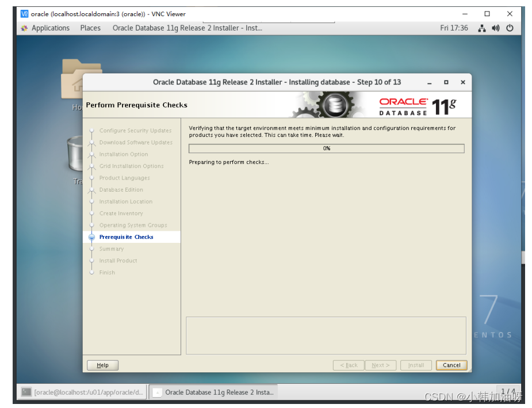This screenshot has height=408, width=532.
Task: Select Finish step in sidebar
Action: point(107,273)
